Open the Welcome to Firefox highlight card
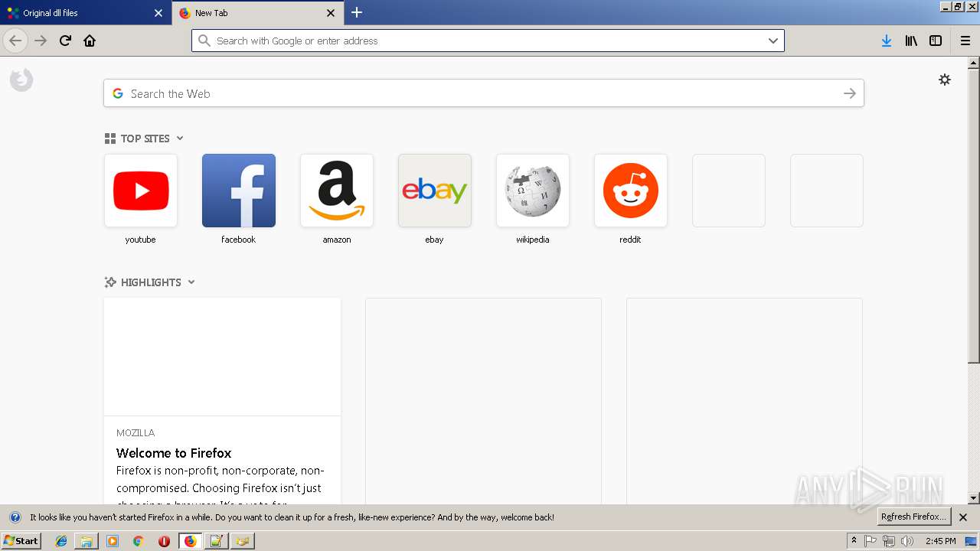 [222, 401]
